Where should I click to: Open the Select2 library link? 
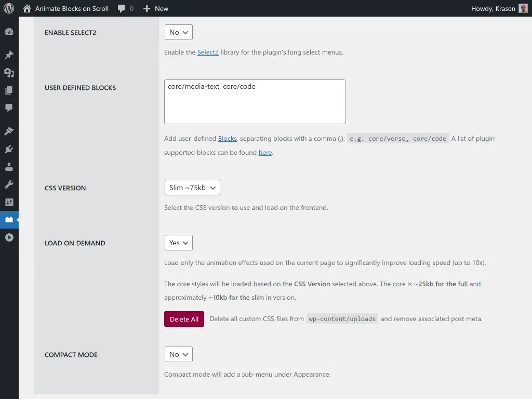coord(208,52)
